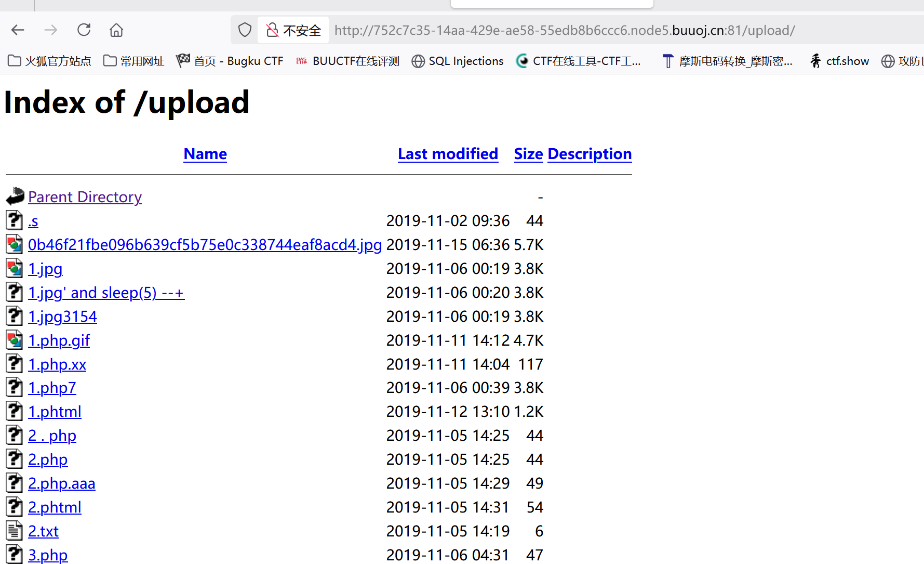Click the 117 size value of 1.php.xx
924x564 pixels.
(531, 364)
